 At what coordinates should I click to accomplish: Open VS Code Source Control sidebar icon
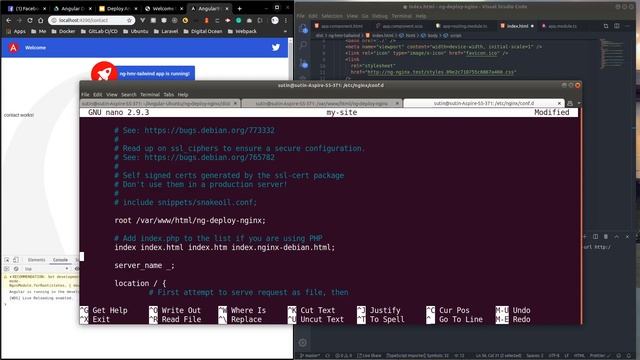[x=303, y=63]
